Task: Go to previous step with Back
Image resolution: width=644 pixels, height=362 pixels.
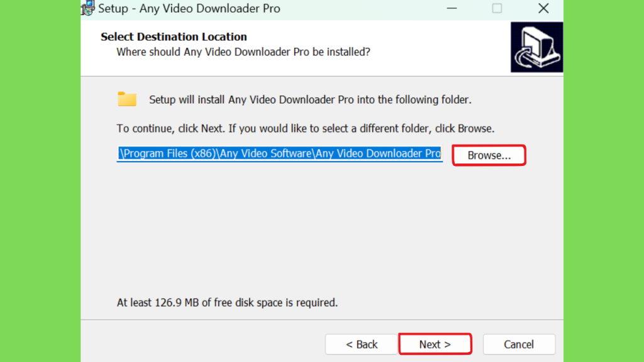Action: [x=362, y=344]
